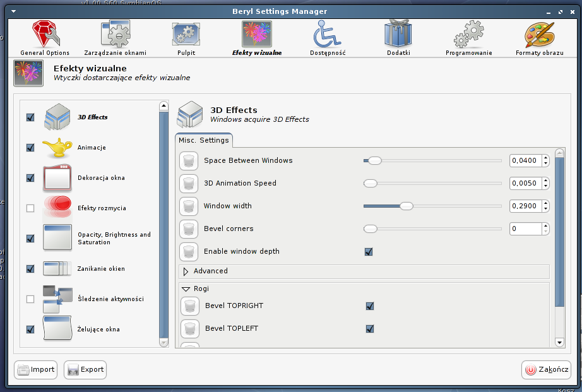
Task: Open Dodatki gift box icon
Action: pyautogui.click(x=398, y=34)
